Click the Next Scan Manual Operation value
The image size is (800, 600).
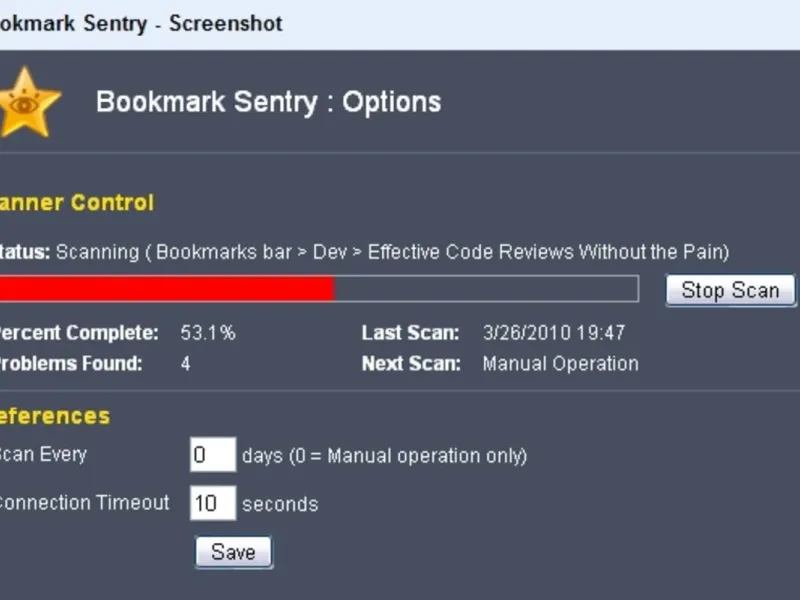point(560,364)
